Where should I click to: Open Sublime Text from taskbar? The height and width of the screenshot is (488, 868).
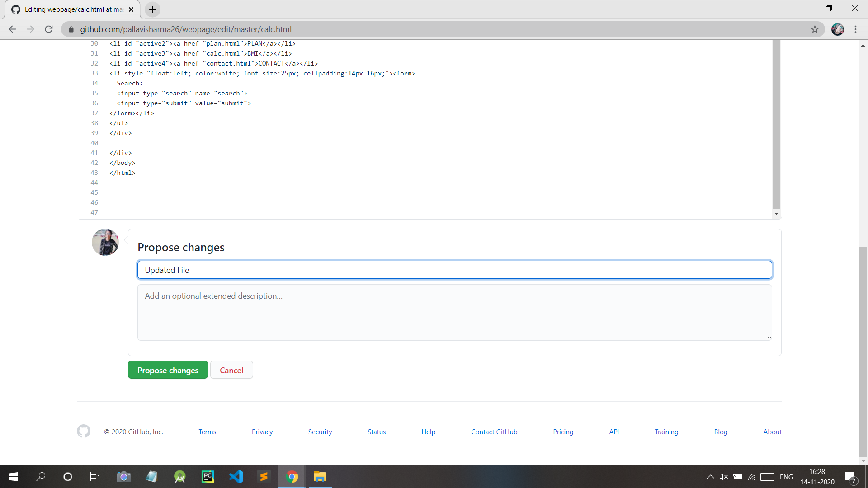pos(264,477)
